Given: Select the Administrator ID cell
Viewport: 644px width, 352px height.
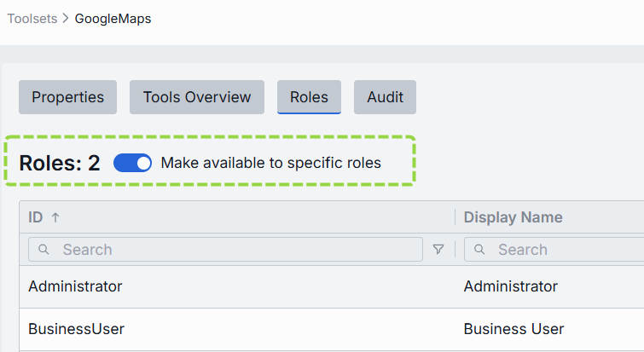Looking at the screenshot, I should coord(75,286).
